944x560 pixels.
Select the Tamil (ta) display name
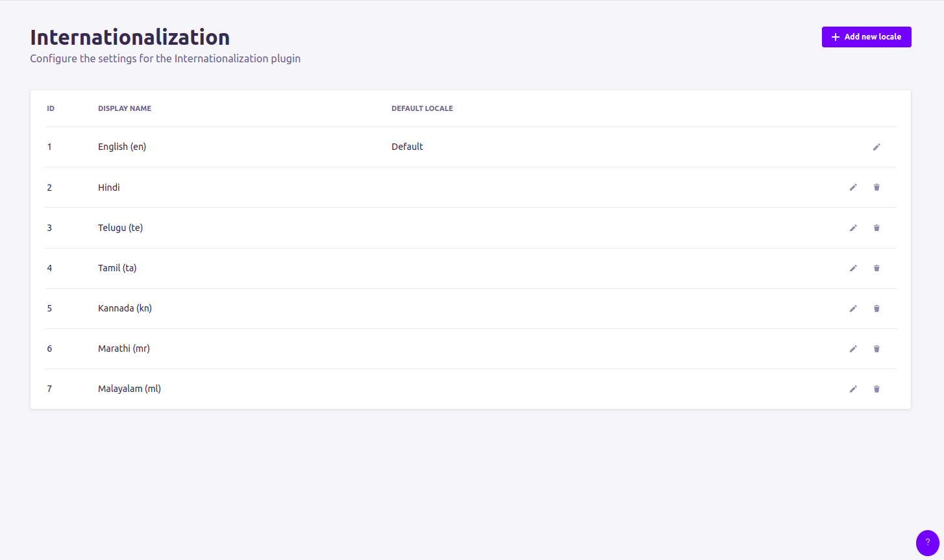coord(117,268)
